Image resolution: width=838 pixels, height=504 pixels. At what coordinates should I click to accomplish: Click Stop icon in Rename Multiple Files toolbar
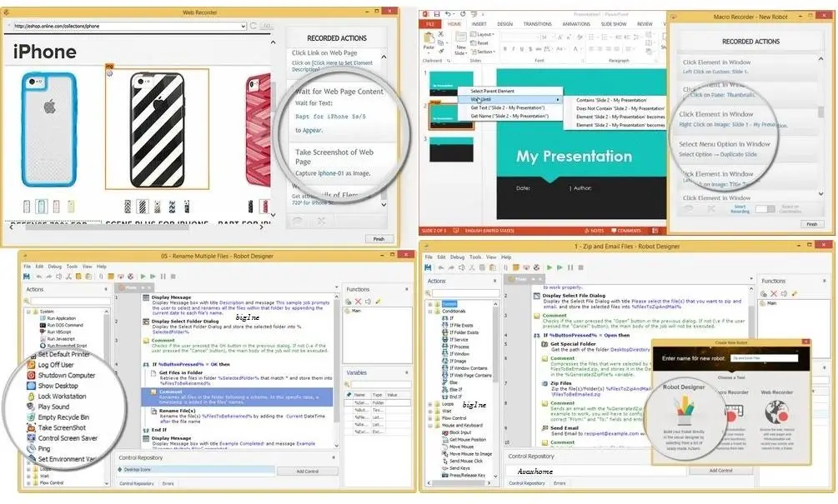173,277
